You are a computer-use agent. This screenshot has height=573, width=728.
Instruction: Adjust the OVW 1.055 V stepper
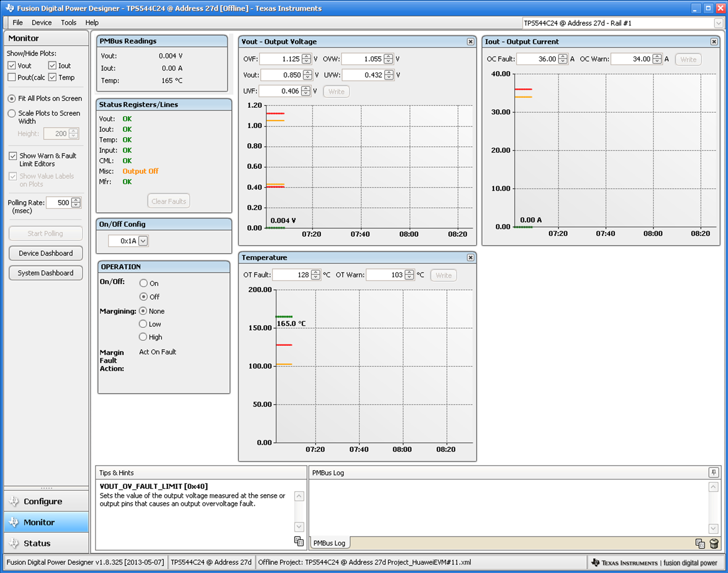388,59
